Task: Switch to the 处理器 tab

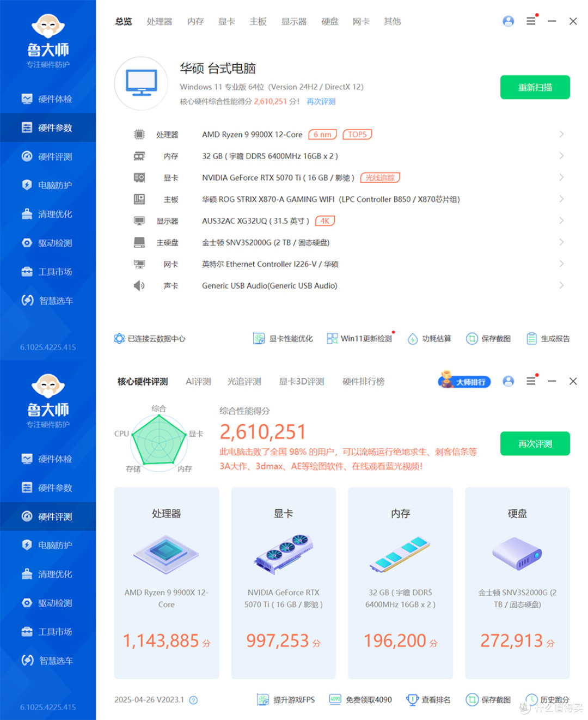Action: 160,21
